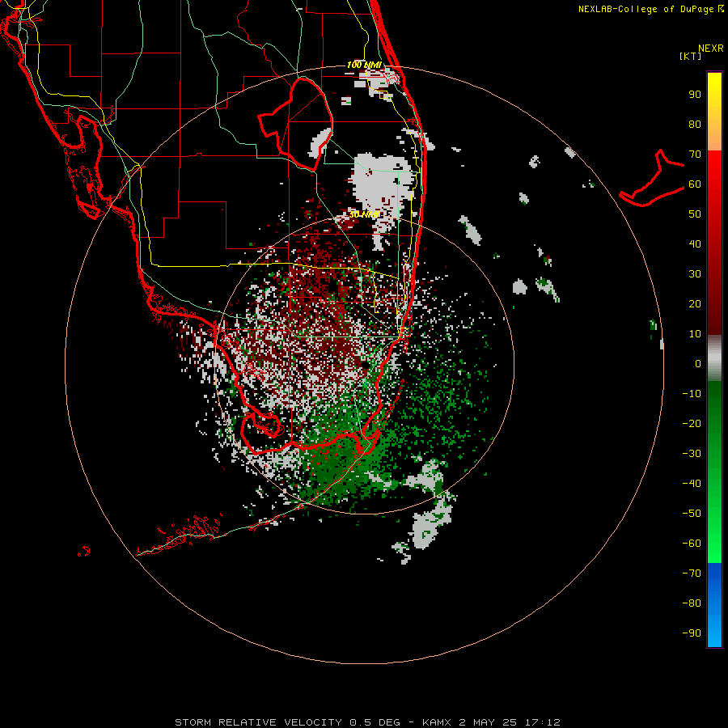Click the -50 scale value

point(692,514)
